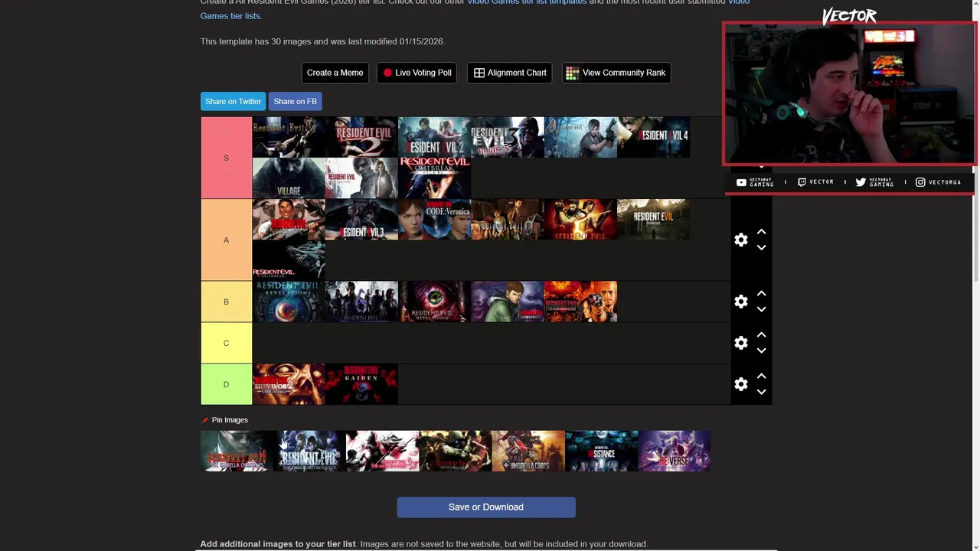Select Resident Evil 4 remake thumbnail in S tier
The image size is (980, 551).
click(x=653, y=137)
